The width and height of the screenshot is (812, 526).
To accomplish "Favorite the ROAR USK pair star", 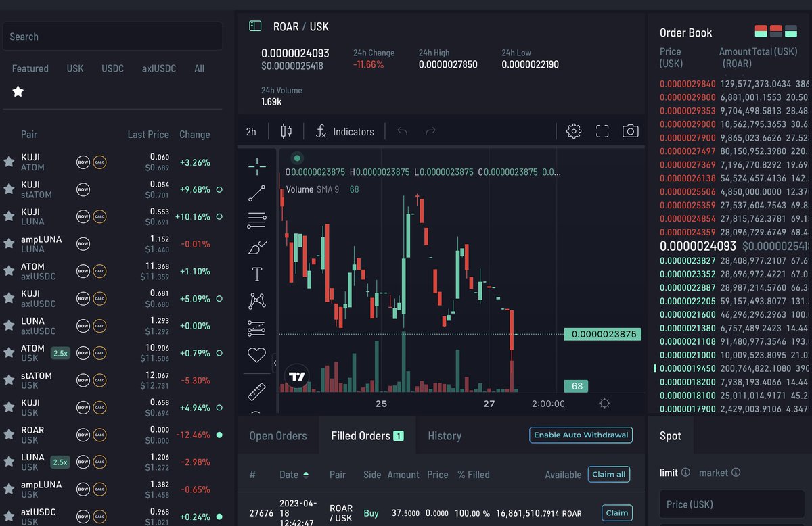I will pos(9,435).
